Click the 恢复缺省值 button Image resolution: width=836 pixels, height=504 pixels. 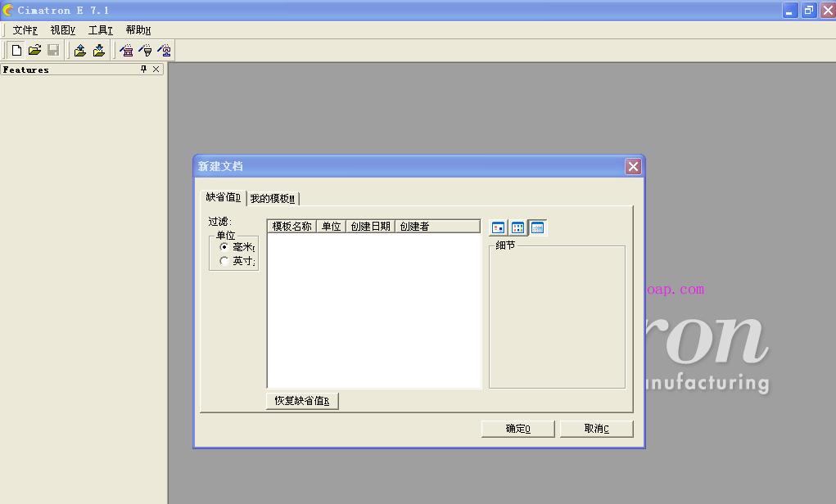(x=302, y=401)
